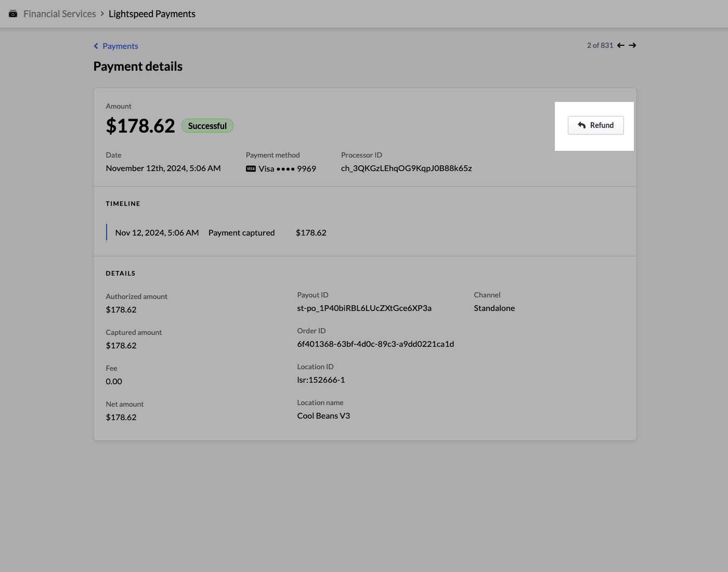Go to the next payment arrow
728x572 pixels.
pos(632,45)
